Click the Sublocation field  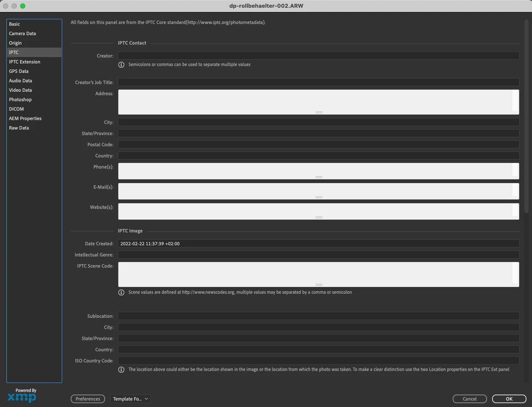click(x=319, y=316)
